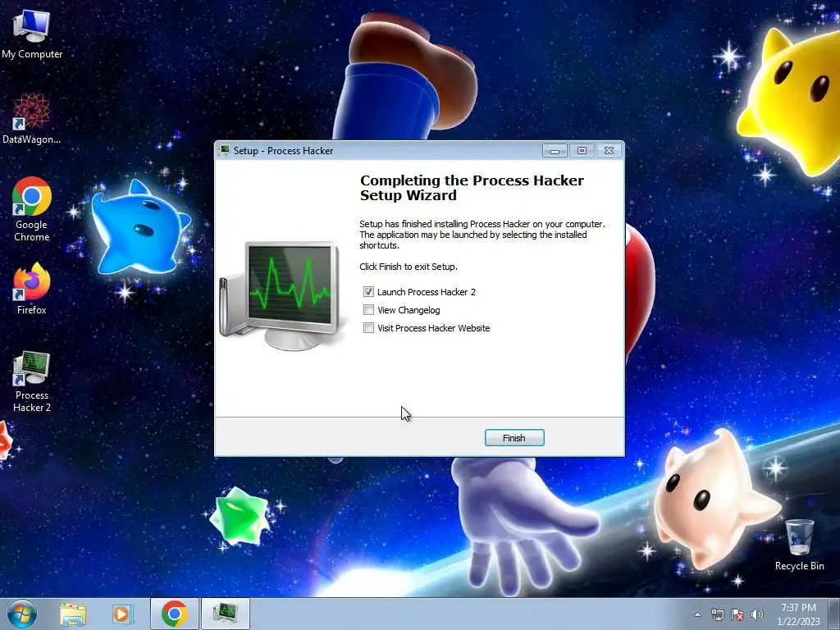Select Process Hacker 2 desktop shortcut
Viewport: 840px width, 630px height.
coord(32,381)
